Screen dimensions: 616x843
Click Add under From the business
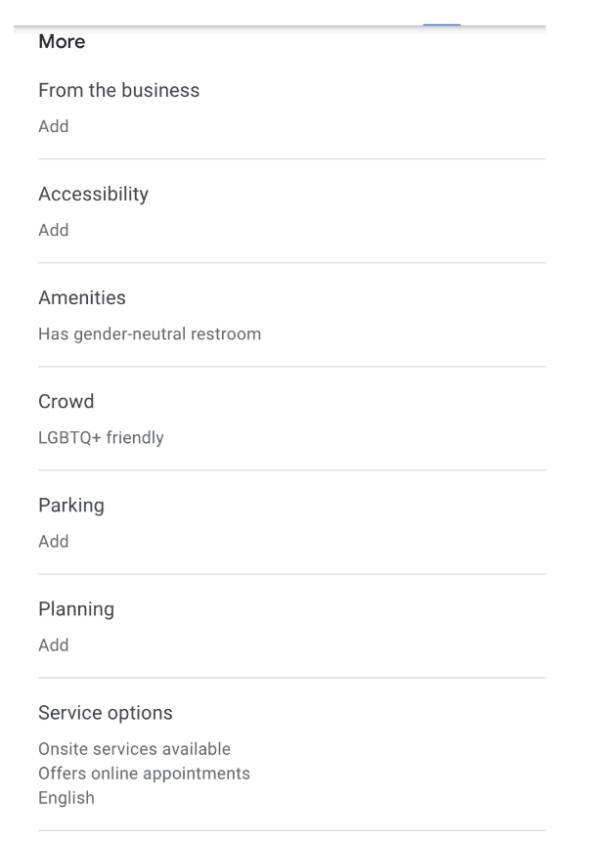click(53, 126)
